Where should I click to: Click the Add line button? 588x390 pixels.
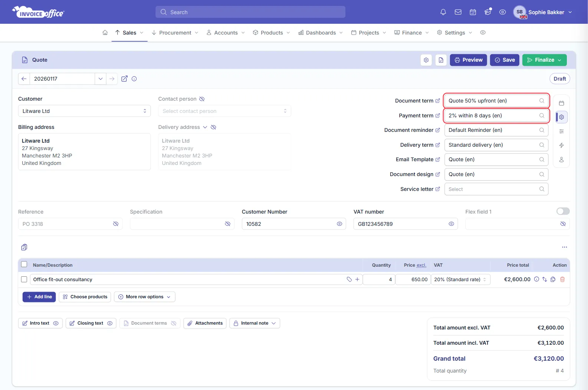(39, 297)
